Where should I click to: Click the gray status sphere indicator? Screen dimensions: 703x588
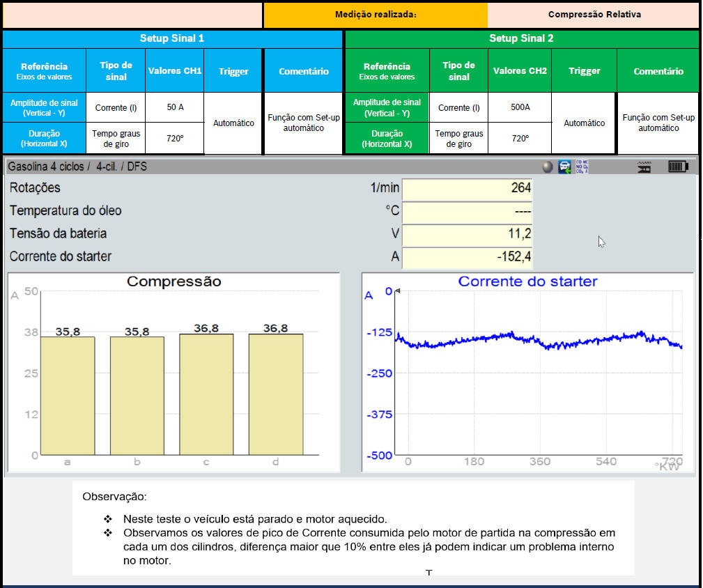[548, 167]
